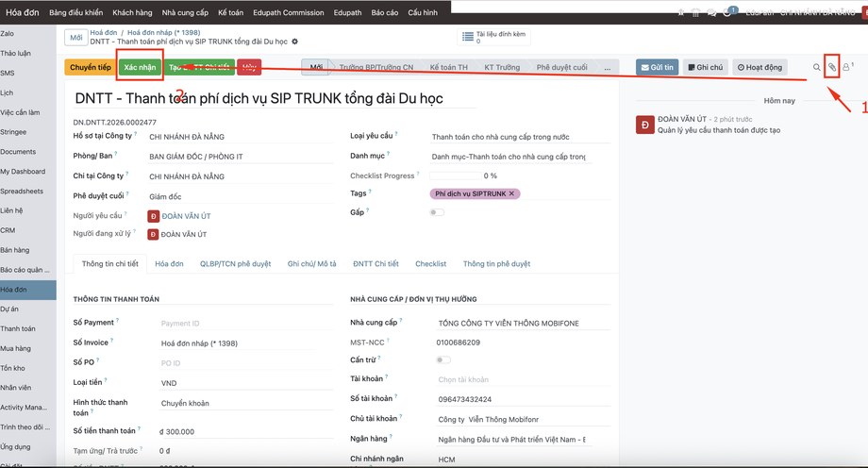Open the Cấu hình menu
868x468 pixels.
pyautogui.click(x=423, y=12)
